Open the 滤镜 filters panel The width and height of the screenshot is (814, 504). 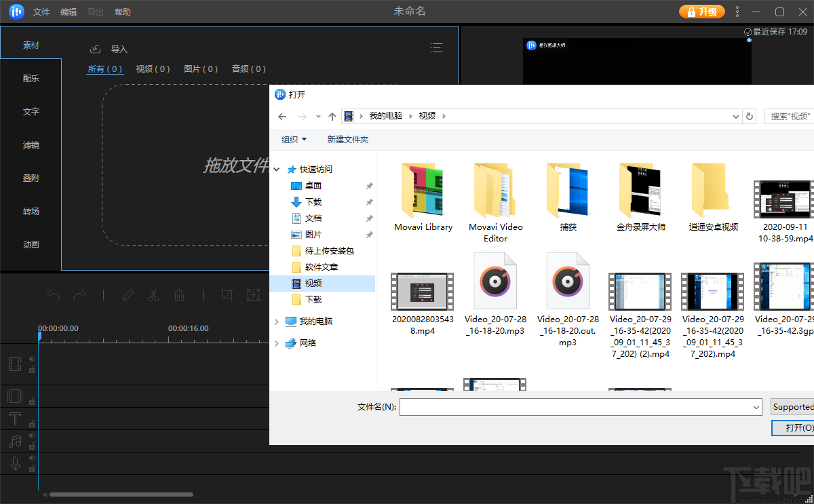point(31,144)
